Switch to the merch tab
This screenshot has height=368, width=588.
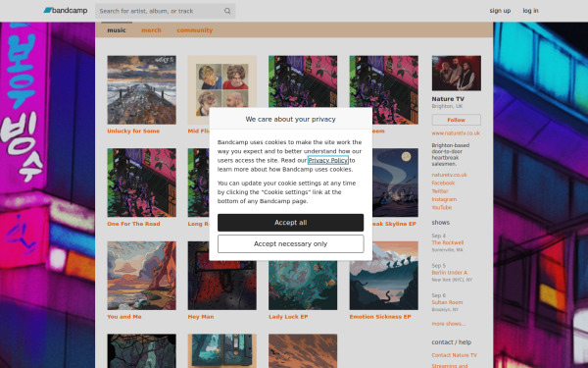(151, 30)
